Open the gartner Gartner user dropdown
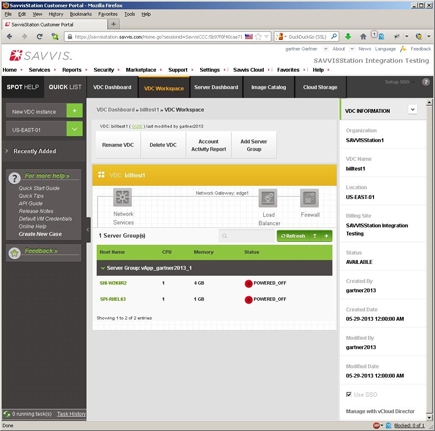This screenshot has width=435, height=431. [325, 49]
